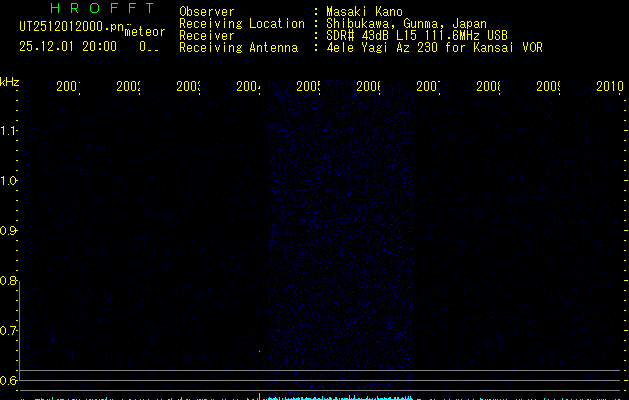Click the 'Receiving Antenna' field label
Image resolution: width=629 pixels, height=400 pixels.
coord(238,48)
